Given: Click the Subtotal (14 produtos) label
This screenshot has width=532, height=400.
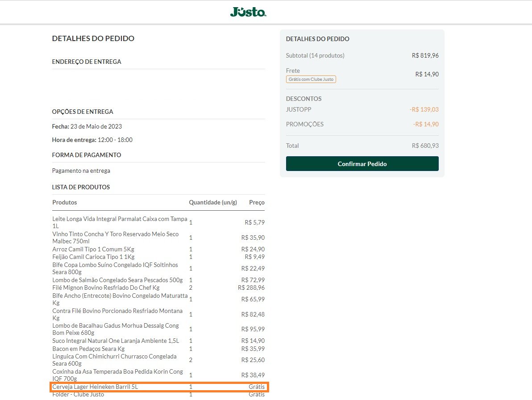Looking at the screenshot, I should (x=315, y=55).
